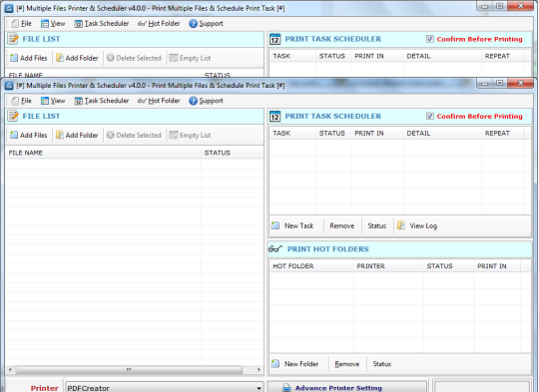This screenshot has width=539, height=392.
Task: Click the PRINTER column header in hot folders
Action: [389, 266]
